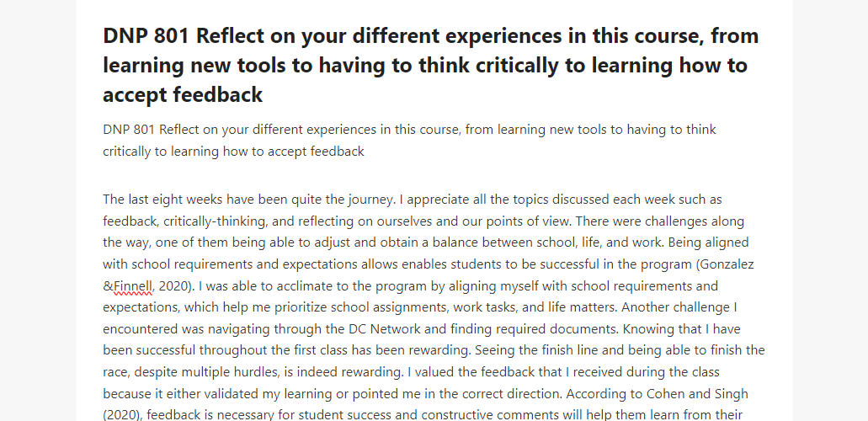The image size is (868, 421).
Task: Select the Gonzalez citation name
Action: click(x=727, y=264)
